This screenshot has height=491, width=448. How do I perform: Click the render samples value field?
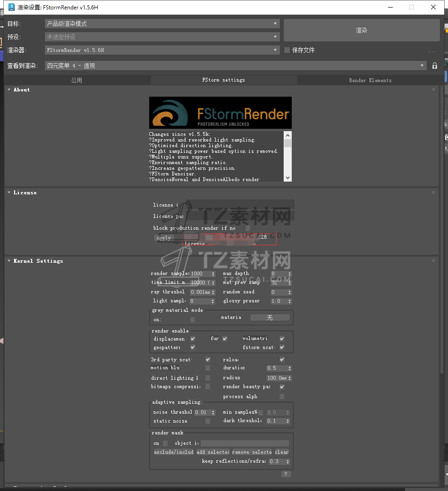200,274
